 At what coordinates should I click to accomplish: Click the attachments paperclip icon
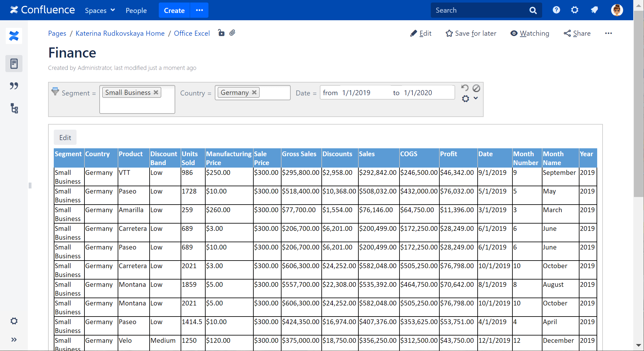click(232, 33)
